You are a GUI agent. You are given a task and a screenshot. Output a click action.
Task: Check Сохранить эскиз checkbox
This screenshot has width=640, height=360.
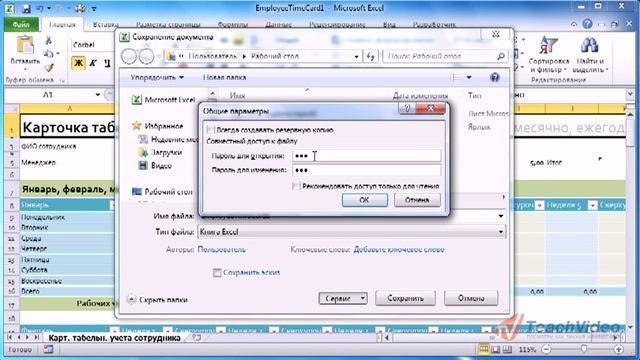[x=217, y=273]
